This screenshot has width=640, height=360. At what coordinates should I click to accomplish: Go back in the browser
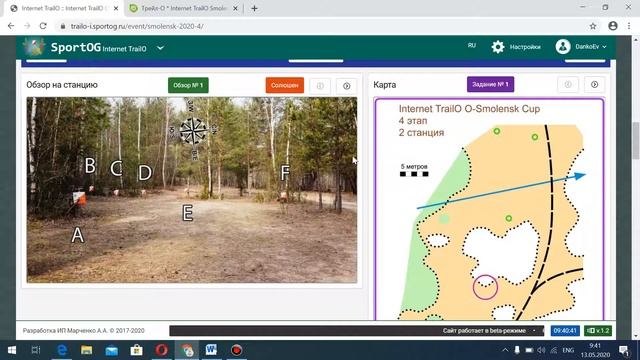(11, 26)
